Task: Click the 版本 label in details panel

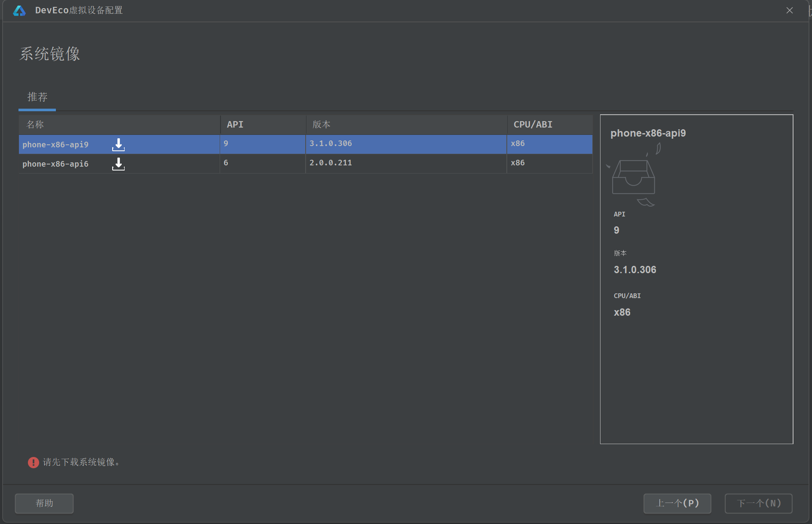Action: coord(620,253)
